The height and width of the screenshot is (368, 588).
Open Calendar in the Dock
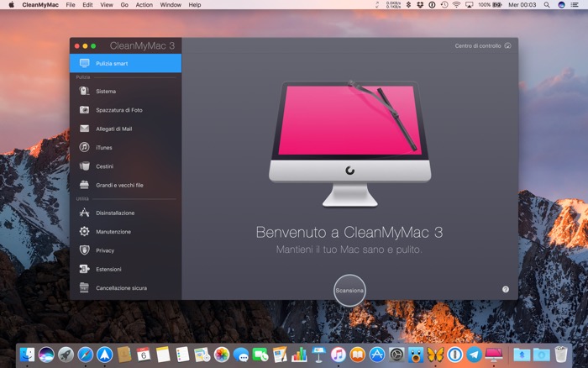pyautogui.click(x=144, y=355)
